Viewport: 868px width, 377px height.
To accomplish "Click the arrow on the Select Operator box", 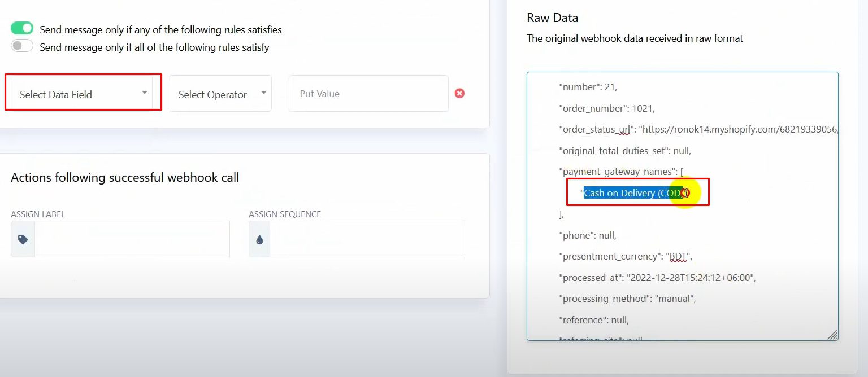I will pyautogui.click(x=264, y=93).
